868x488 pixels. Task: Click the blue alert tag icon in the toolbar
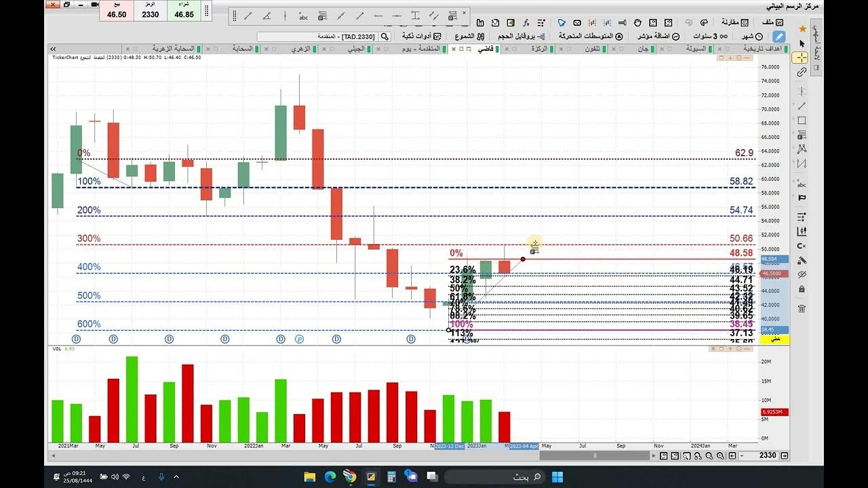[x=561, y=22]
